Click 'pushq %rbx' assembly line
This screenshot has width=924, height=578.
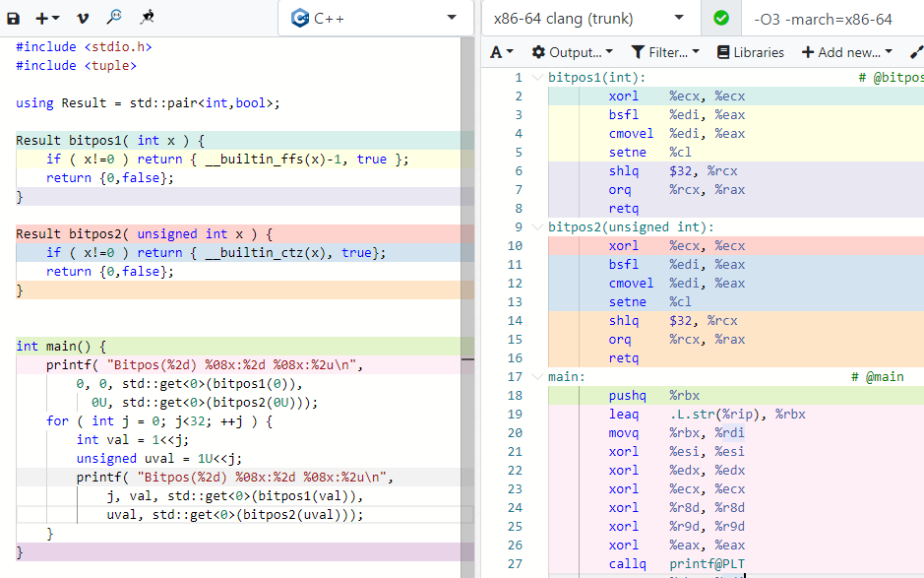(654, 396)
